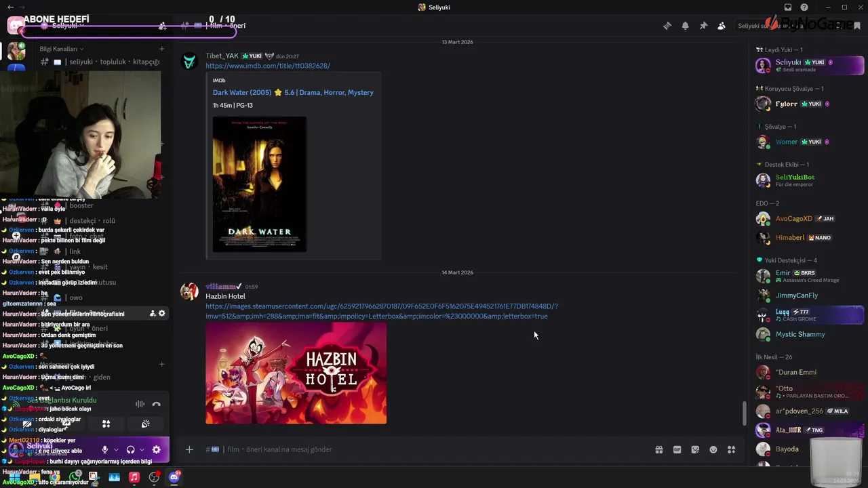The height and width of the screenshot is (488, 868).
Task: Open the steamusercontent image link
Action: 382,311
